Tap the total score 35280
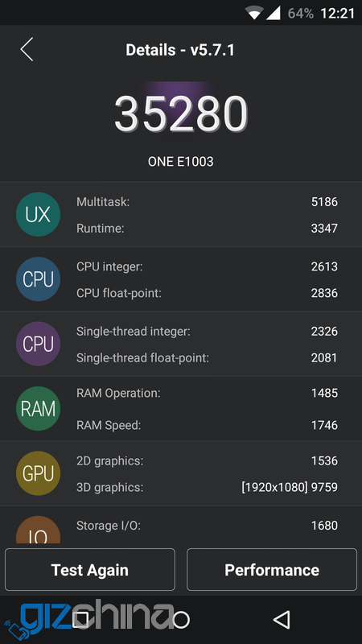The image size is (362, 644). (181, 114)
